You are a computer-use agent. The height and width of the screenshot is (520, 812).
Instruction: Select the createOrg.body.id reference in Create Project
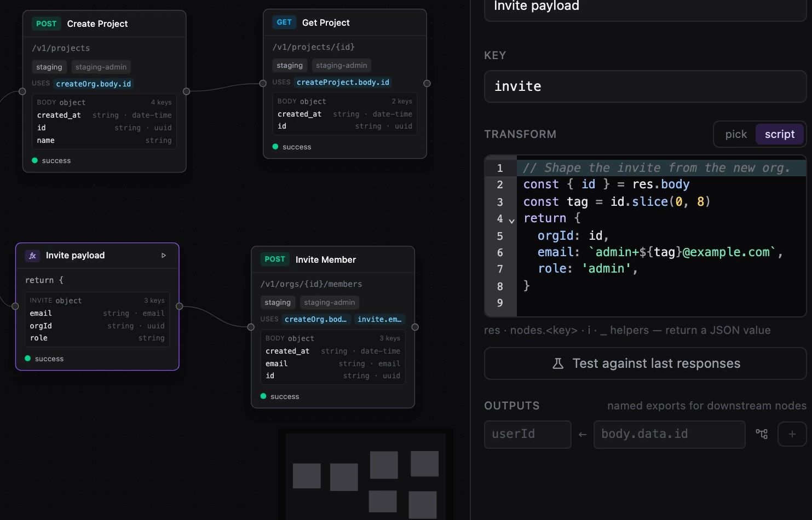click(x=94, y=84)
